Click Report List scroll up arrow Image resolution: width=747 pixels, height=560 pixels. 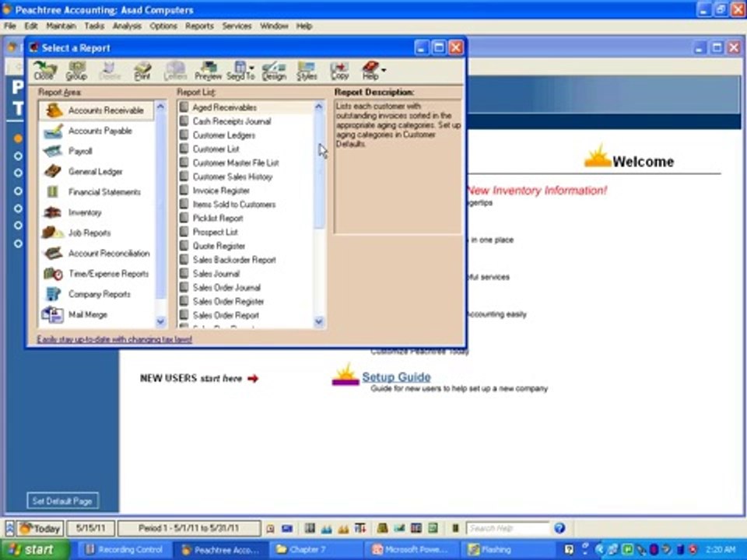tap(319, 107)
